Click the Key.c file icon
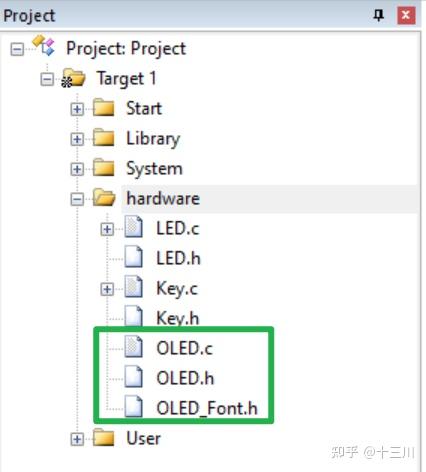426x472 pixels. pos(134,287)
